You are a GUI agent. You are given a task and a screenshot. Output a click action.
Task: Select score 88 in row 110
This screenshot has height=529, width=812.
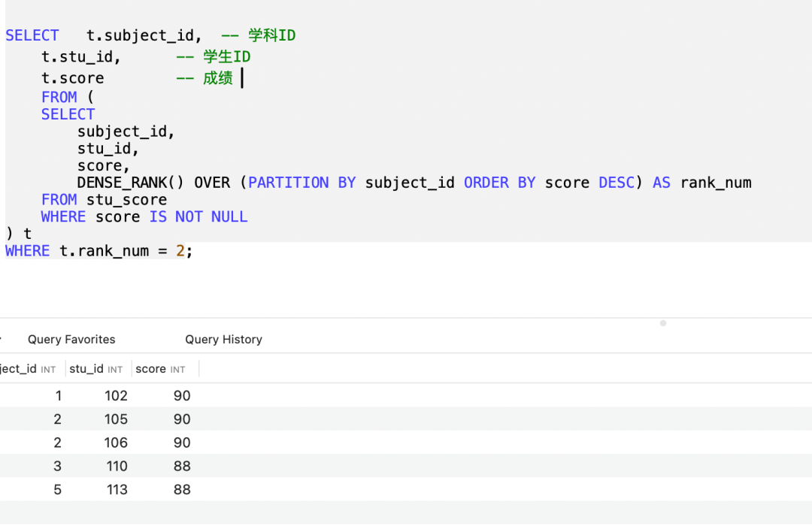pyautogui.click(x=182, y=466)
